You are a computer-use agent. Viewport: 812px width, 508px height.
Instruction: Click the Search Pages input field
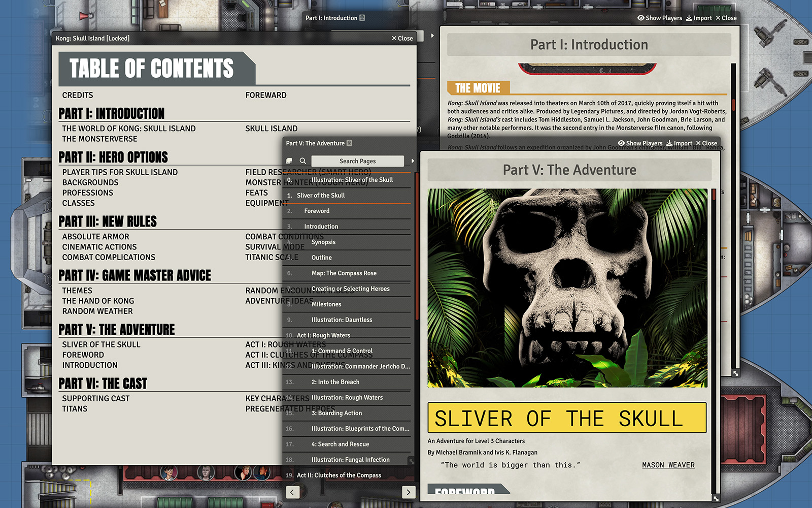coord(358,161)
